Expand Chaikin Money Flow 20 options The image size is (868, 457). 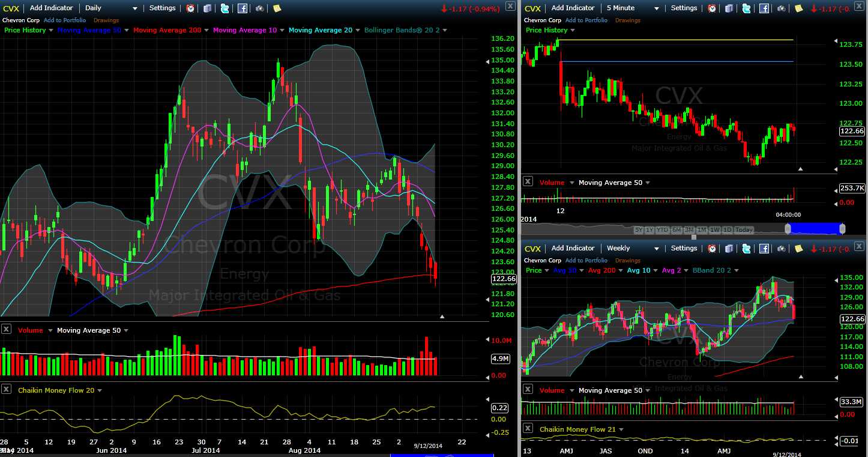tap(99, 390)
